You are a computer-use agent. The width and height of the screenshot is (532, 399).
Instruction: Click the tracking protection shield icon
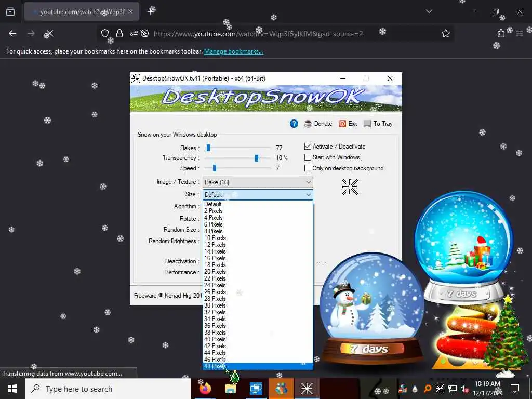click(x=105, y=33)
